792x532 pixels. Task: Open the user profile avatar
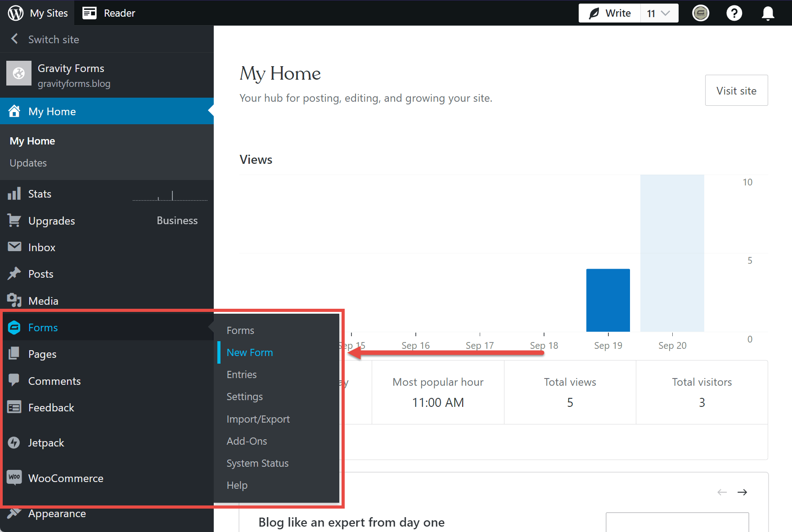coord(700,13)
